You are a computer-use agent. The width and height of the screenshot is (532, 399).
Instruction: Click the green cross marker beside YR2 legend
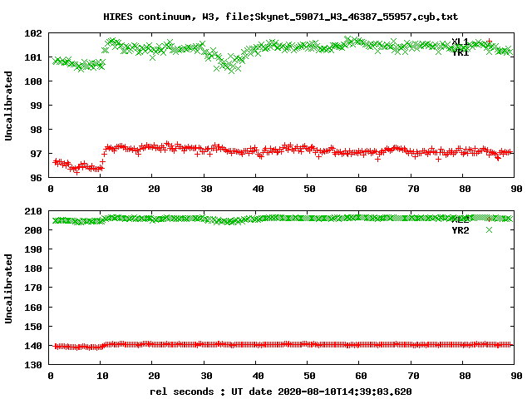click(x=489, y=230)
